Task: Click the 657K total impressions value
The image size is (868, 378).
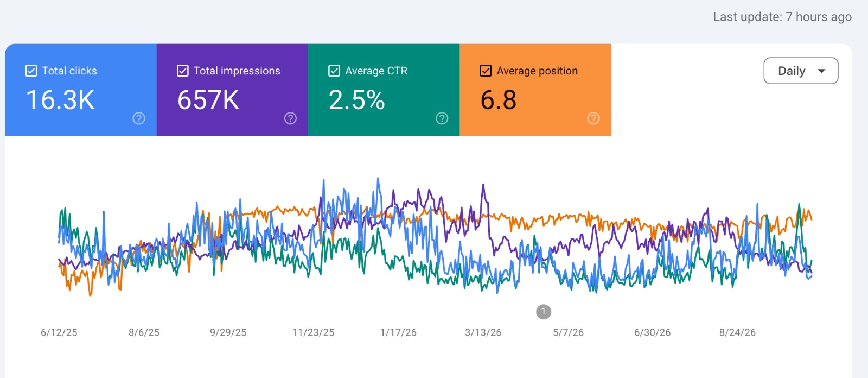Action: [x=208, y=100]
